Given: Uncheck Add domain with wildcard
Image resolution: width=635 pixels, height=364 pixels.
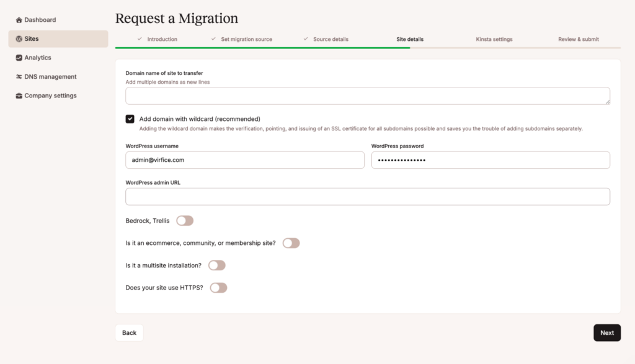Looking at the screenshot, I should pos(130,118).
